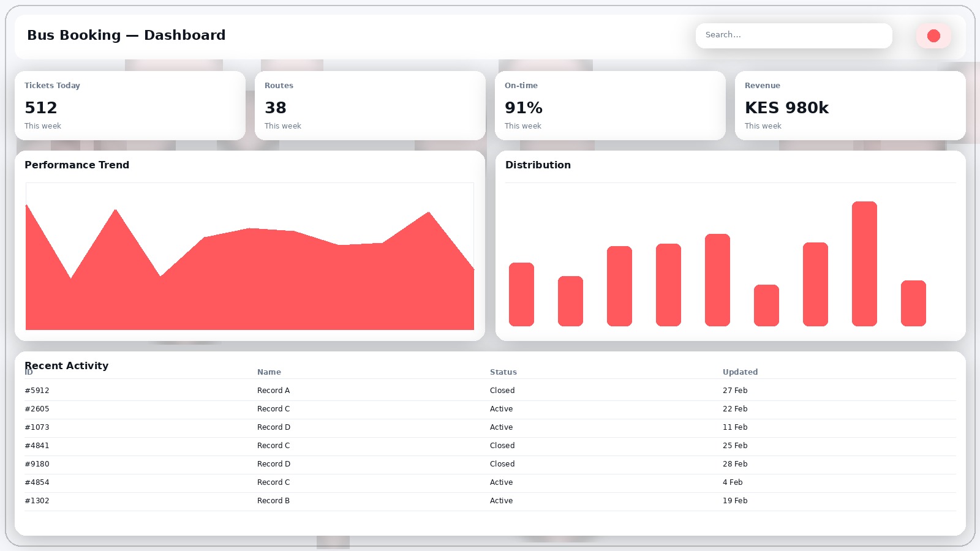Select the Revenue KES 980k card
The height and width of the screenshot is (551, 980).
[x=850, y=105]
